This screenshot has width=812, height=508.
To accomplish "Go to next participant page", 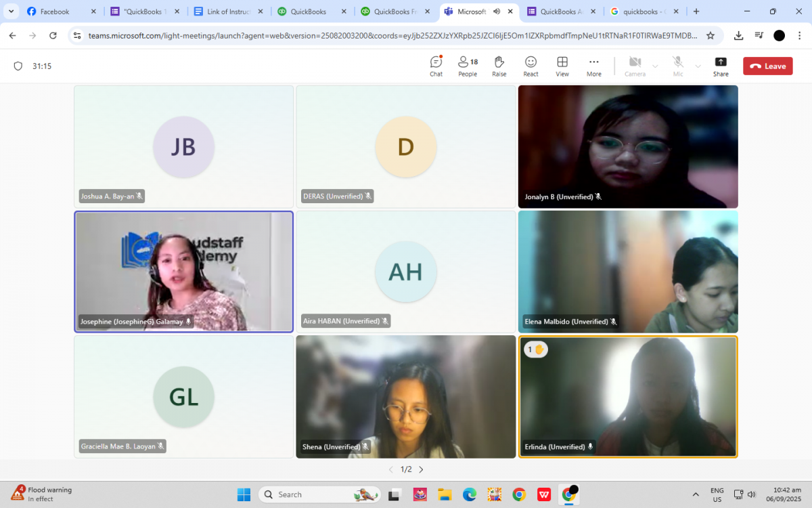I will pyautogui.click(x=421, y=469).
